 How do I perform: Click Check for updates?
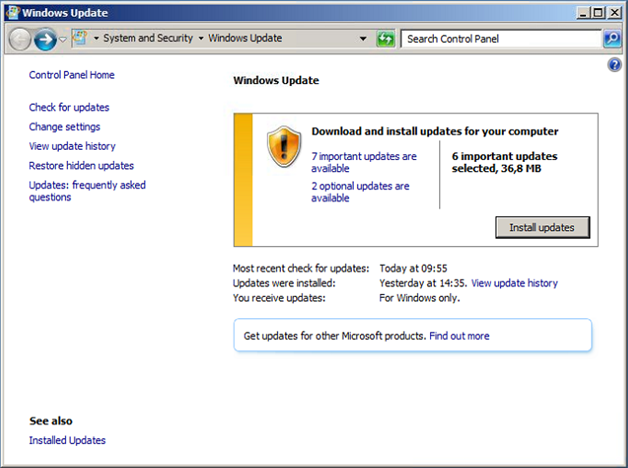click(69, 107)
